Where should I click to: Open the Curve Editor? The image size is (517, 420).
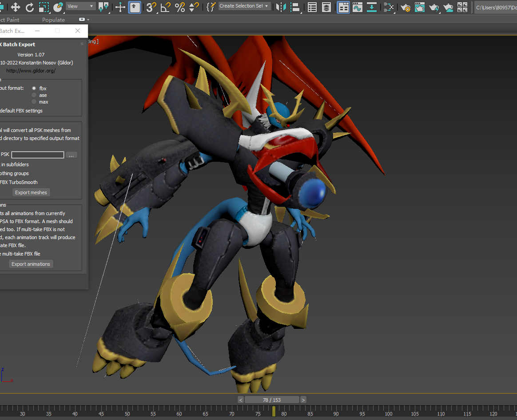point(358,7)
